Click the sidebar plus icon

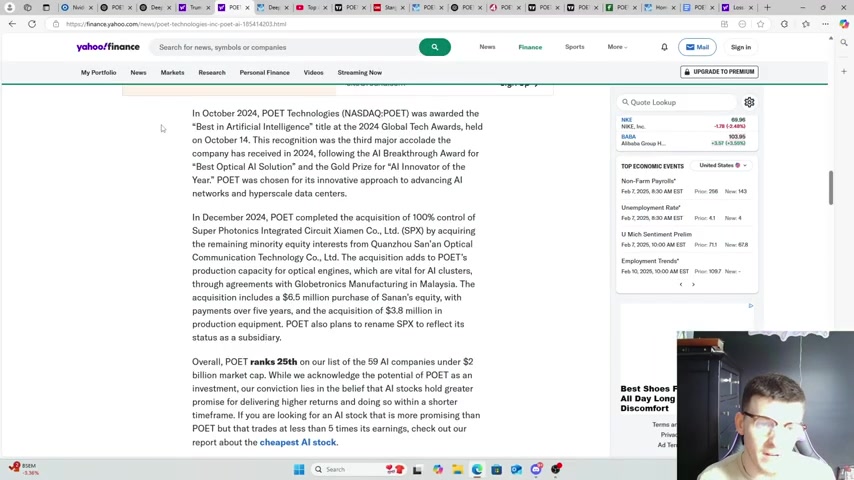click(844, 71)
